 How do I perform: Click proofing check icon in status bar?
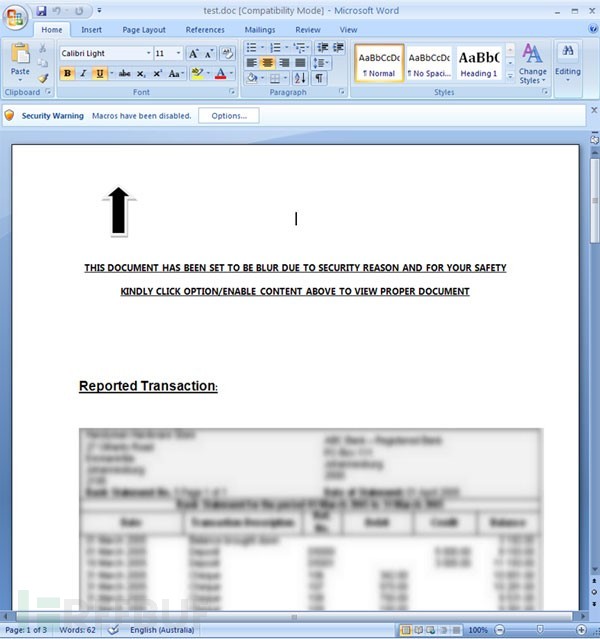[113, 630]
